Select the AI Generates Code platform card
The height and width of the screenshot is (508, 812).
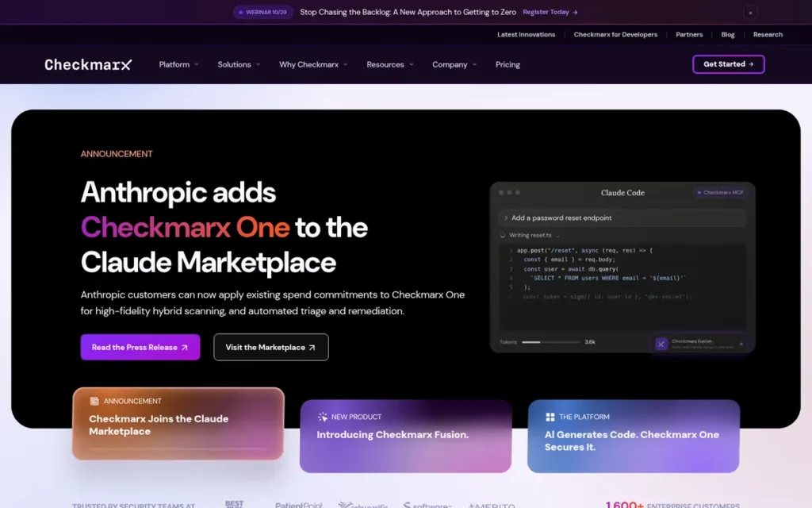point(634,436)
